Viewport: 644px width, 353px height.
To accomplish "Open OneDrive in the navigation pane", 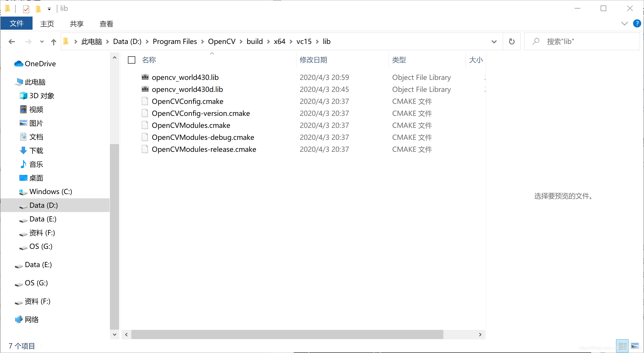I will 35,64.
